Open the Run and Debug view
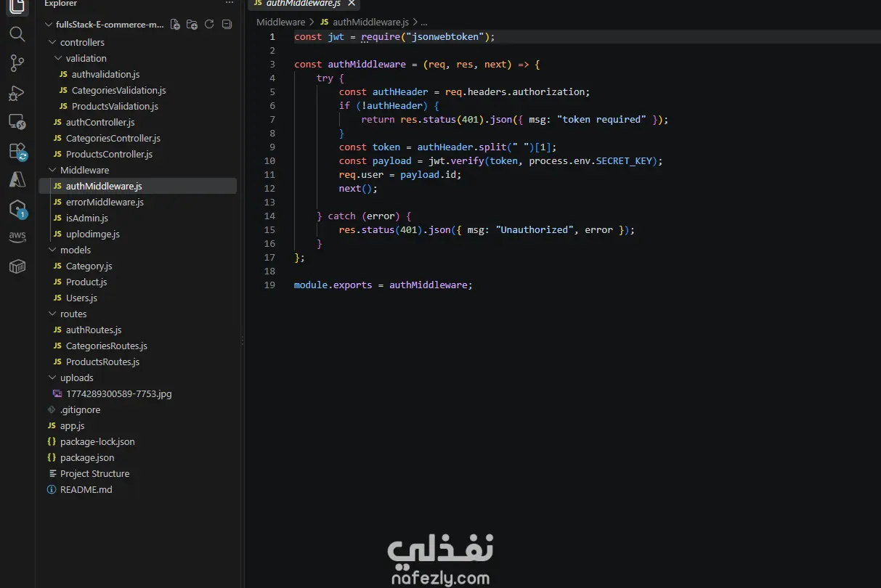The width and height of the screenshot is (881, 588). pyautogui.click(x=17, y=93)
